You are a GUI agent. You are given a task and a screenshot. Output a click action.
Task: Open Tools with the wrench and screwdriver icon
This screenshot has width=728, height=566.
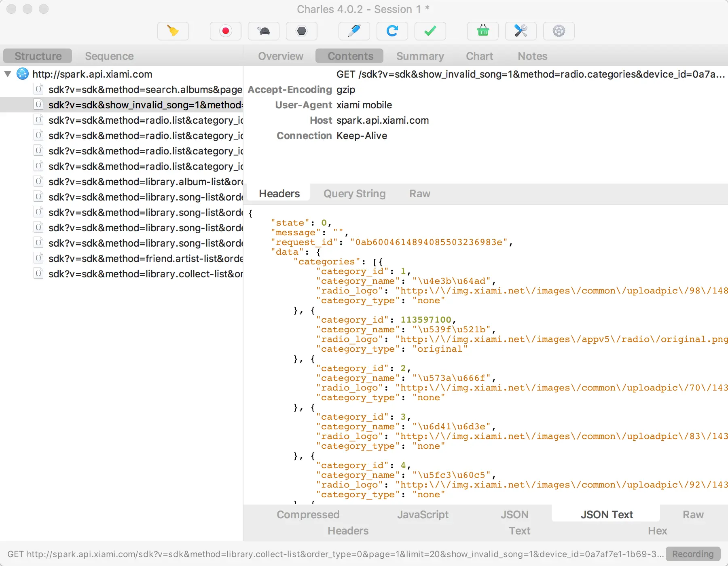tap(521, 31)
